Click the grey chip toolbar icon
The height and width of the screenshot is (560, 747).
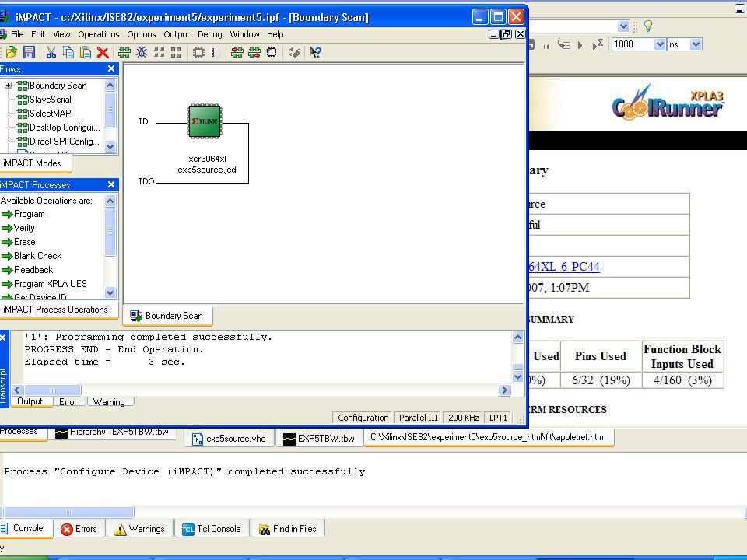[x=198, y=52]
